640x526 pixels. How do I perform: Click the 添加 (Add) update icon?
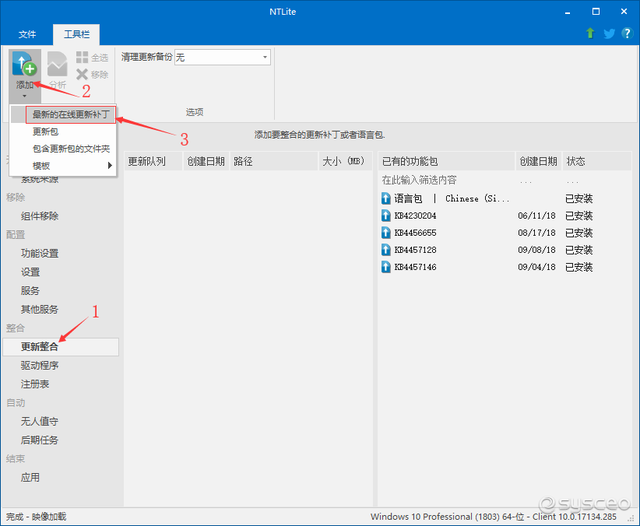[24, 64]
